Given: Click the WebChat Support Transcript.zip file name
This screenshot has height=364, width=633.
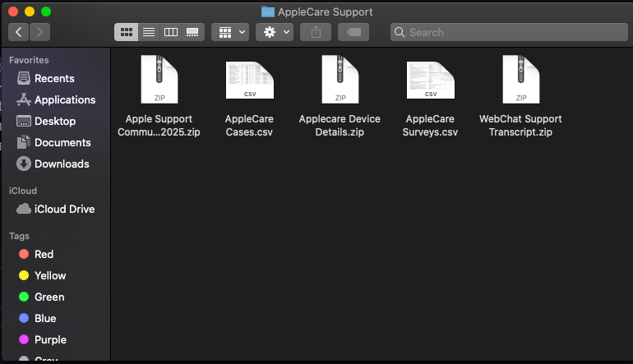Looking at the screenshot, I should [520, 126].
